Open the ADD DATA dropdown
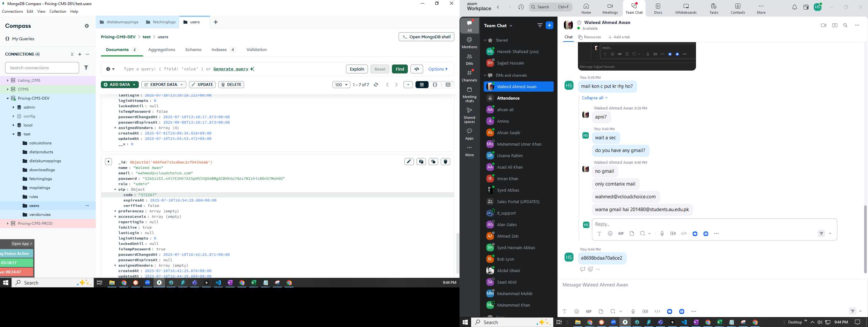The height and width of the screenshot is (327, 868). point(120,85)
